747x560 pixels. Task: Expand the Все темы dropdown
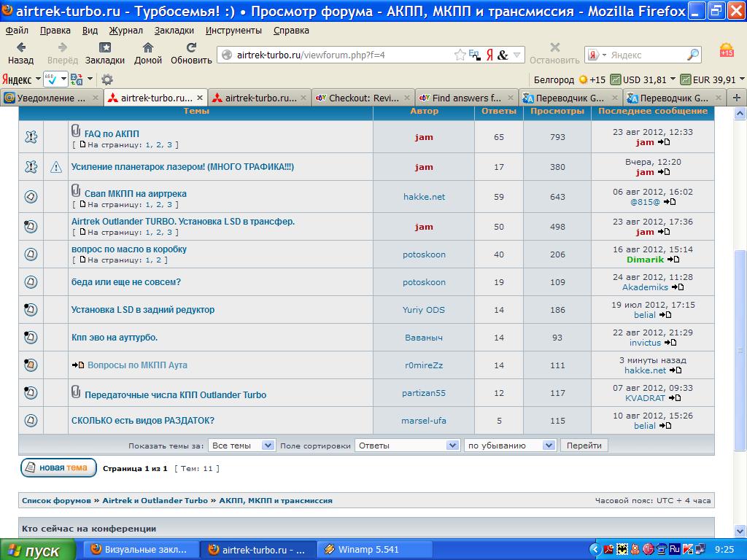tap(241, 446)
